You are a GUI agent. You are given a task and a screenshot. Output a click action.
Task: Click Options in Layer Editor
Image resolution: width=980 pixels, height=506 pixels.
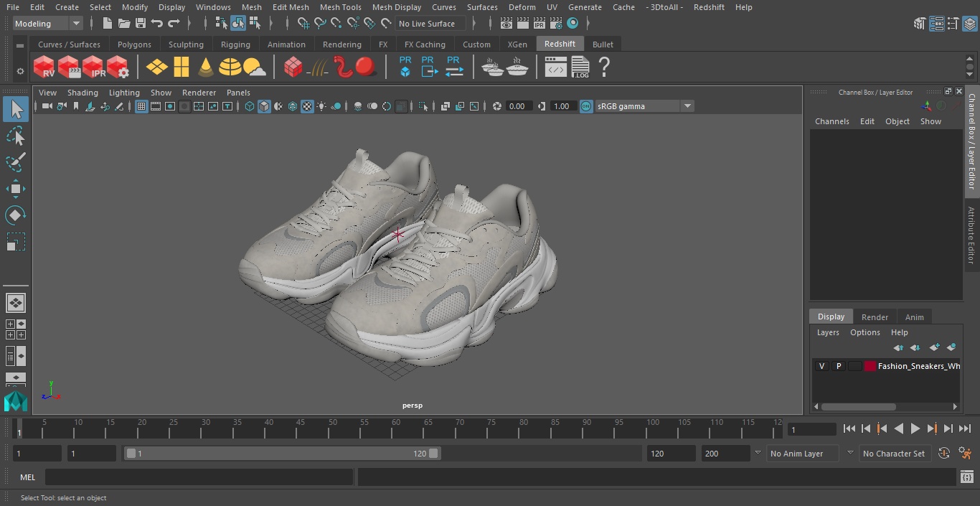pyautogui.click(x=864, y=332)
